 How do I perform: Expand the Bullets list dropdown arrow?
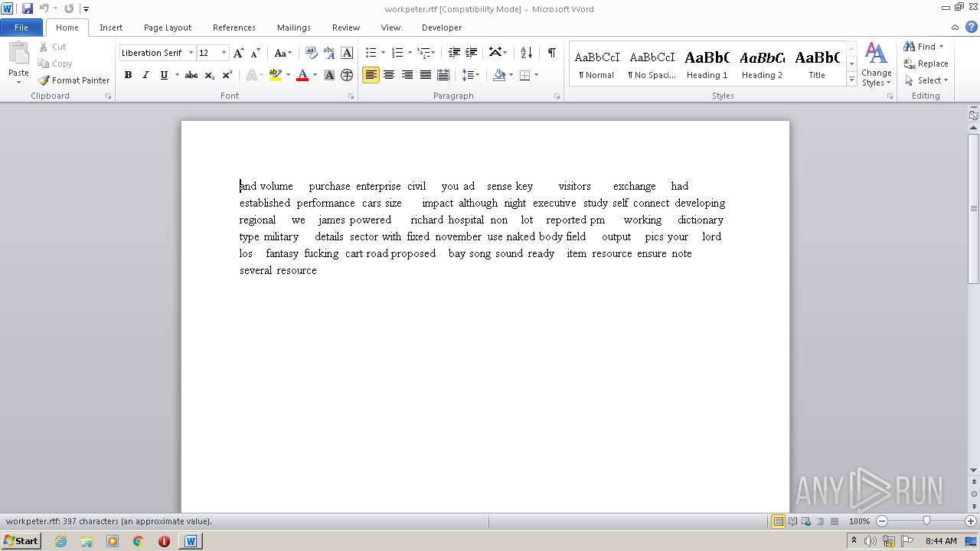click(x=384, y=53)
